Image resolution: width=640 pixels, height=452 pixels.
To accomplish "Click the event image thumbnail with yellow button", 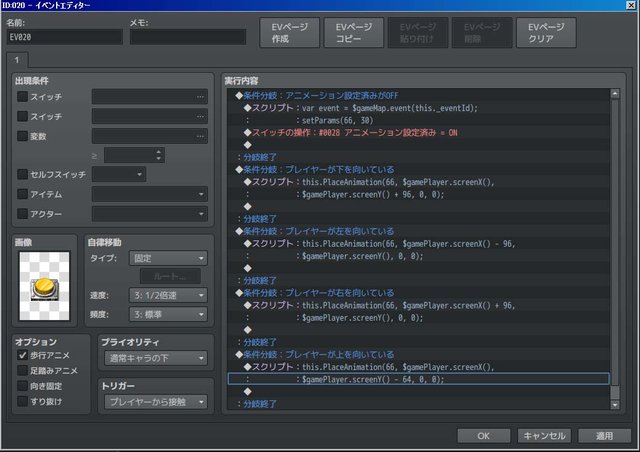I will 44,286.
